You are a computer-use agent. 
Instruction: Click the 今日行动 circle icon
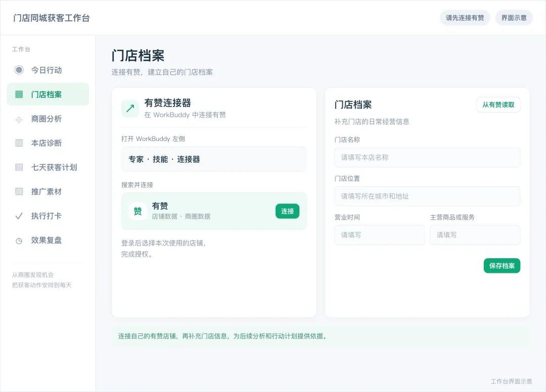(19, 70)
